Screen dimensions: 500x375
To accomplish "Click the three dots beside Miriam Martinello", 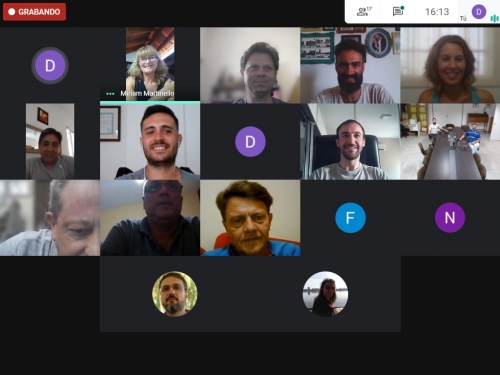I will [x=110, y=94].
